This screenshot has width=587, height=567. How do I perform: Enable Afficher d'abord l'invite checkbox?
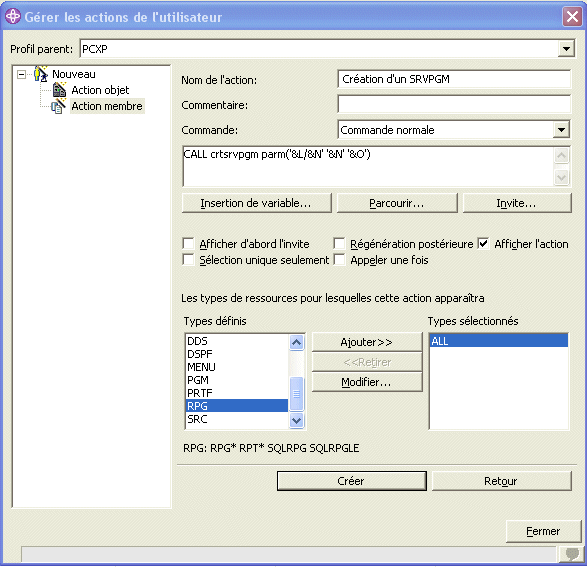(x=188, y=244)
